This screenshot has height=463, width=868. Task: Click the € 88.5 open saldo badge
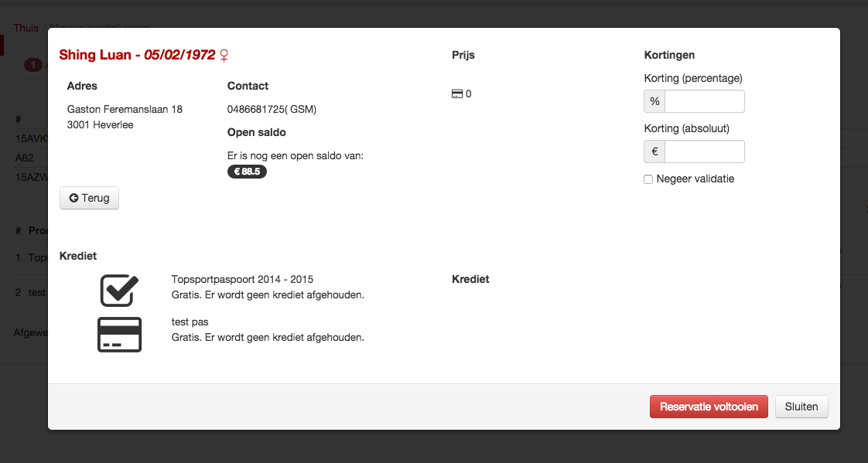tap(247, 172)
